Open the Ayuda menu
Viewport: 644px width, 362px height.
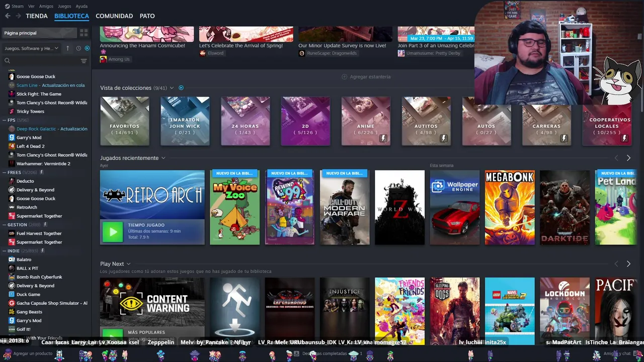82,6
